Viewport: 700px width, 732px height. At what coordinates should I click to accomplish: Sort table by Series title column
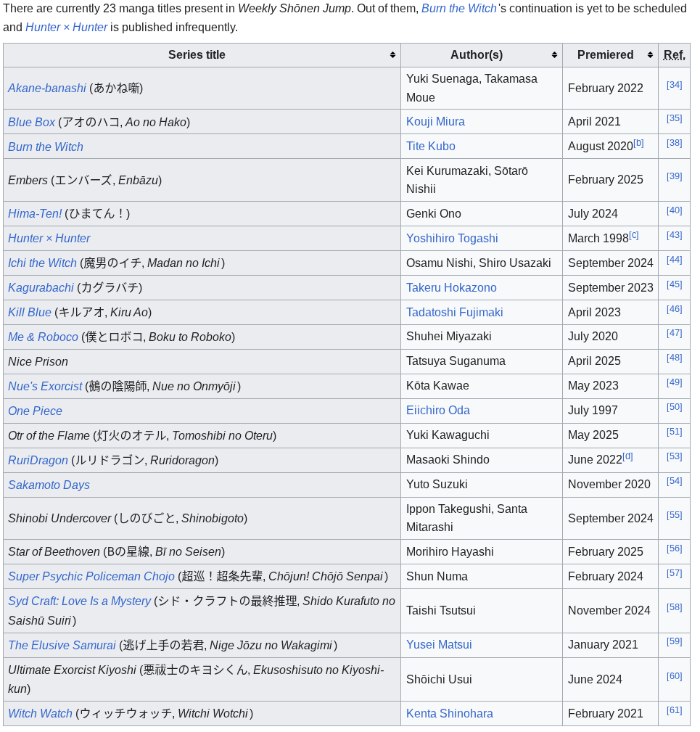(202, 55)
